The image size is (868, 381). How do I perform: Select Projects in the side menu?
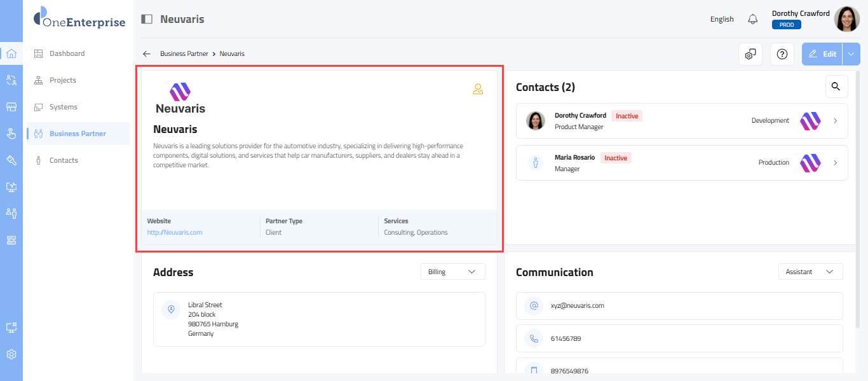pos(63,80)
